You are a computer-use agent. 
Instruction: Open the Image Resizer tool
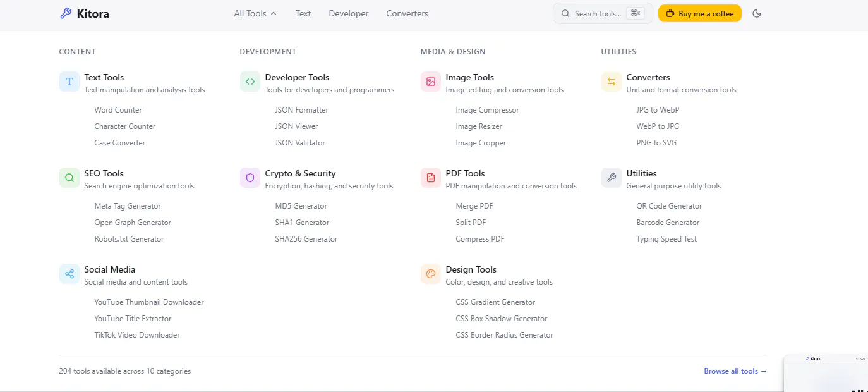click(x=479, y=126)
